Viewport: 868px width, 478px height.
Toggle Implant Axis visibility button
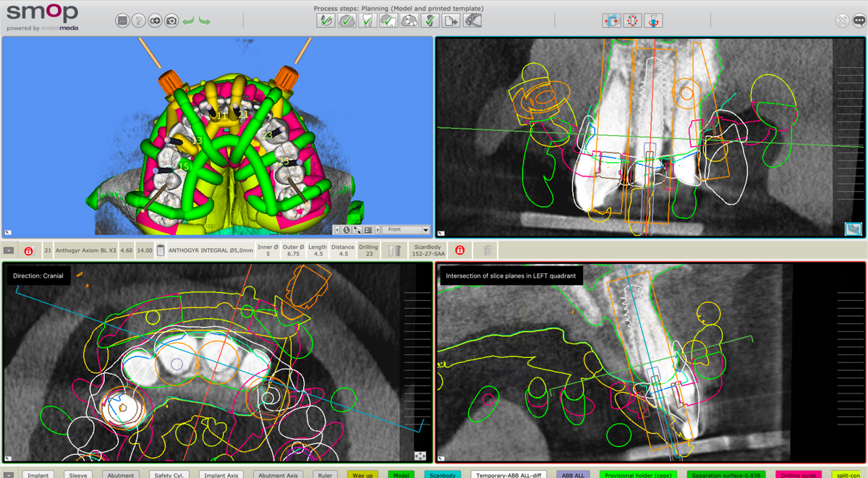[221, 474]
